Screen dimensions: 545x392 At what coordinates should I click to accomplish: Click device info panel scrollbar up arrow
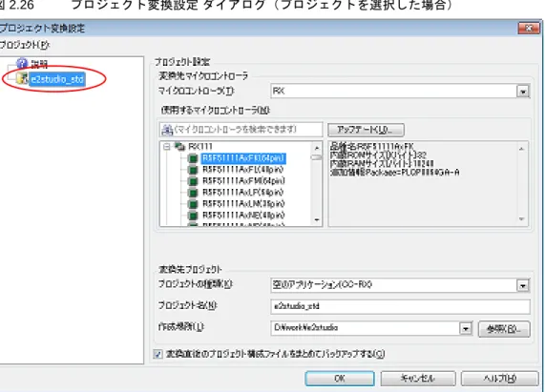tap(521, 149)
